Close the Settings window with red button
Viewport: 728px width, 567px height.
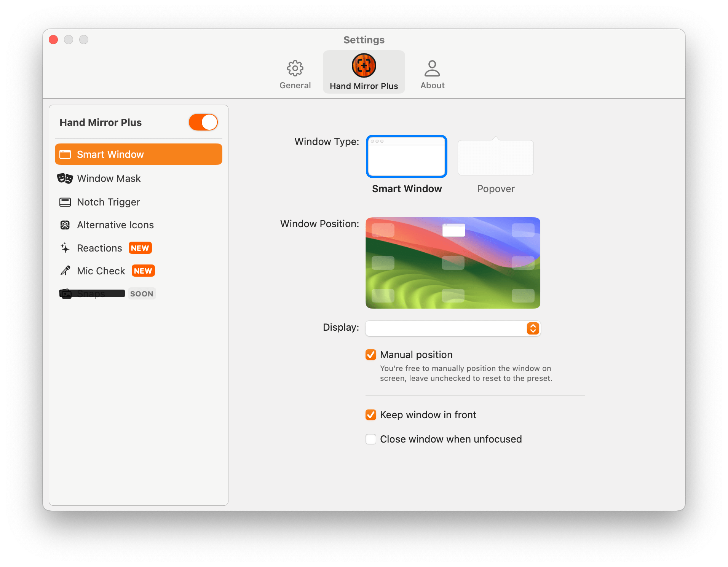tap(53, 40)
